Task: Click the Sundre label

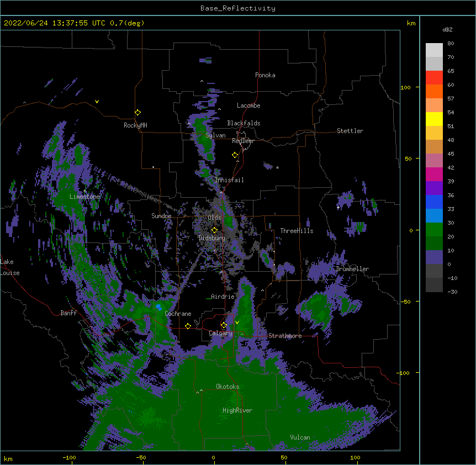Action: 161,216
